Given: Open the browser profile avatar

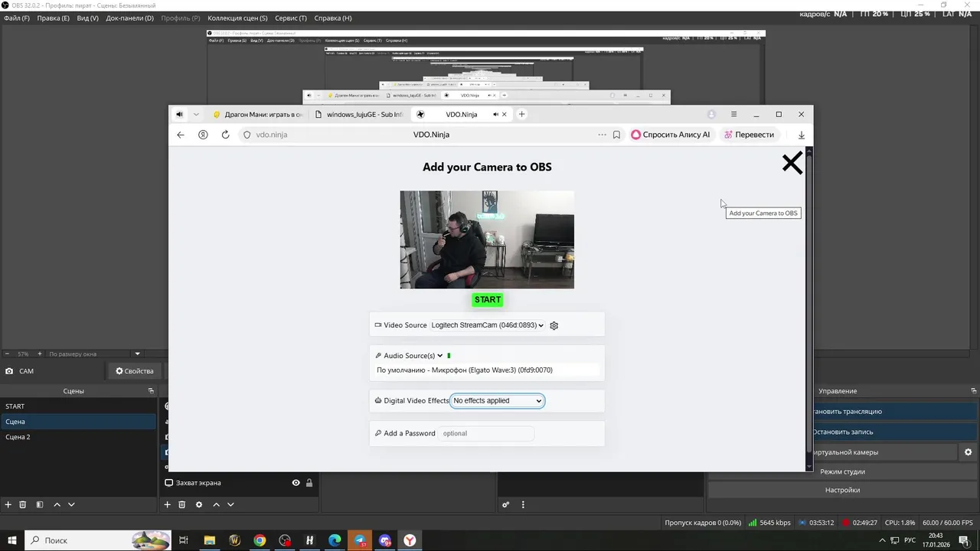Looking at the screenshot, I should 711,115.
